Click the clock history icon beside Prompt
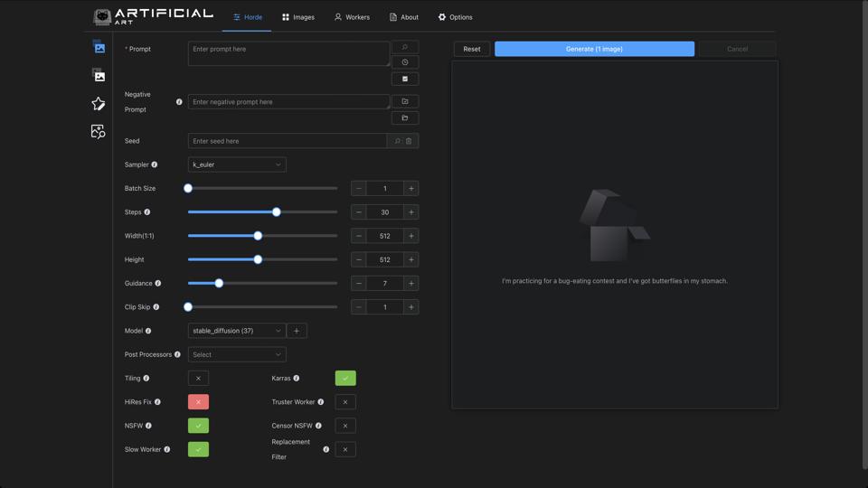868x488 pixels. point(405,62)
